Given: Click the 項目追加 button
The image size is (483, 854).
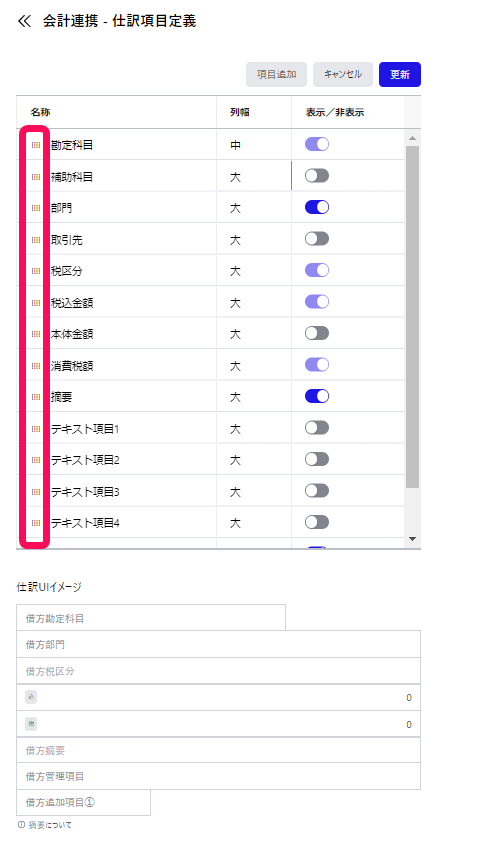Looking at the screenshot, I should [x=277, y=75].
